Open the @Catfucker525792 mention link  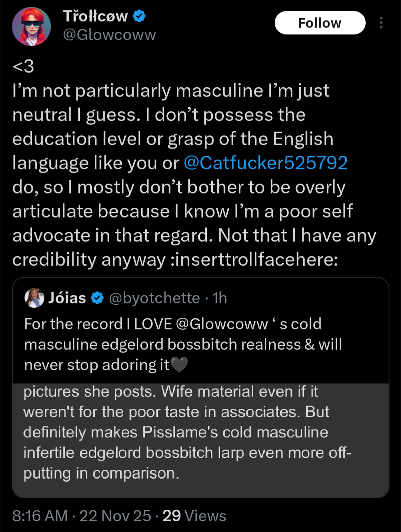tap(265, 163)
